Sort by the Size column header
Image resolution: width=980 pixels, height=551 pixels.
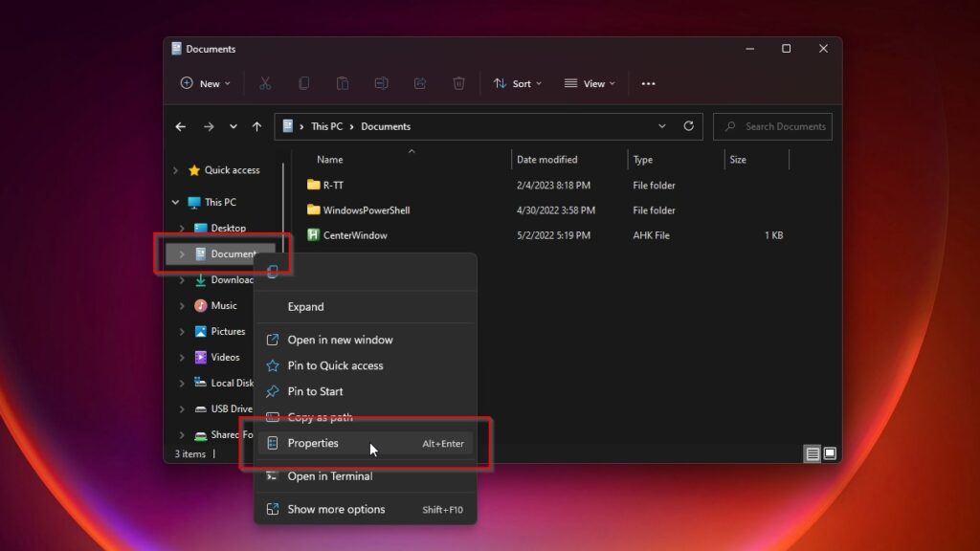click(738, 160)
